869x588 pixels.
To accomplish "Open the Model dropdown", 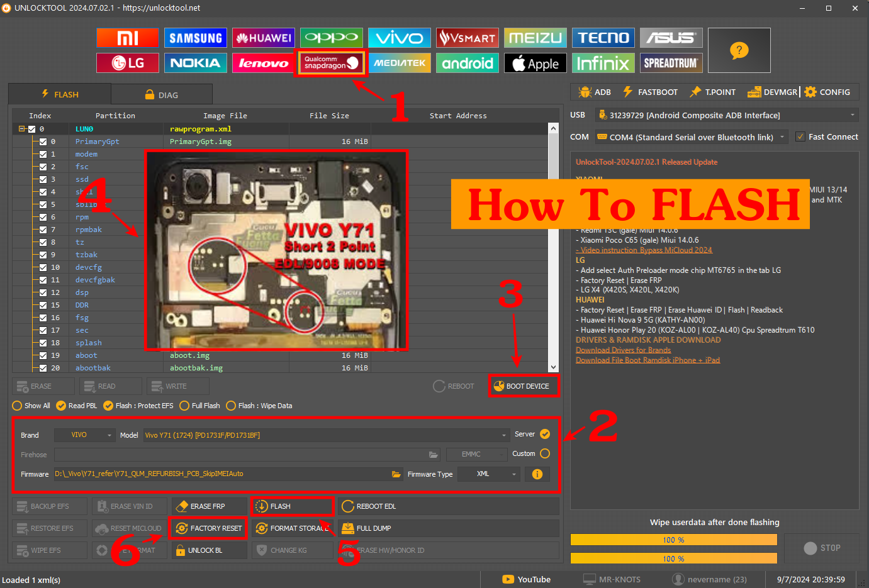I will [x=326, y=435].
